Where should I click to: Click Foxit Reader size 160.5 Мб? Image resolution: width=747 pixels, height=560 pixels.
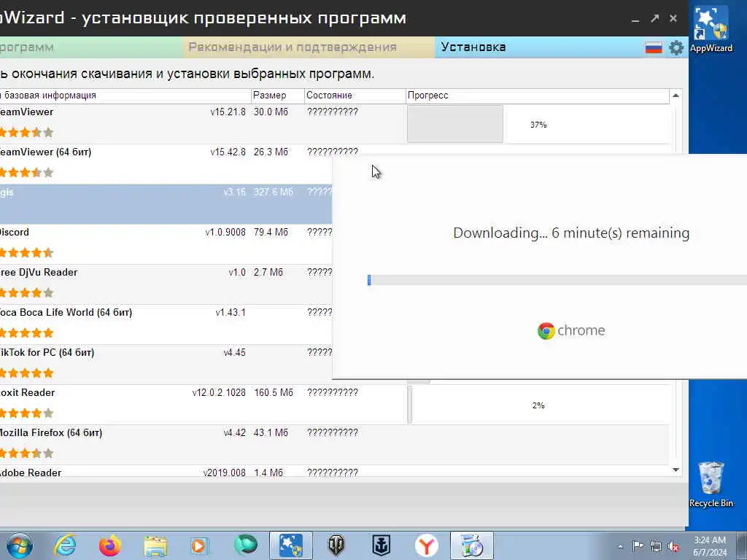(273, 393)
